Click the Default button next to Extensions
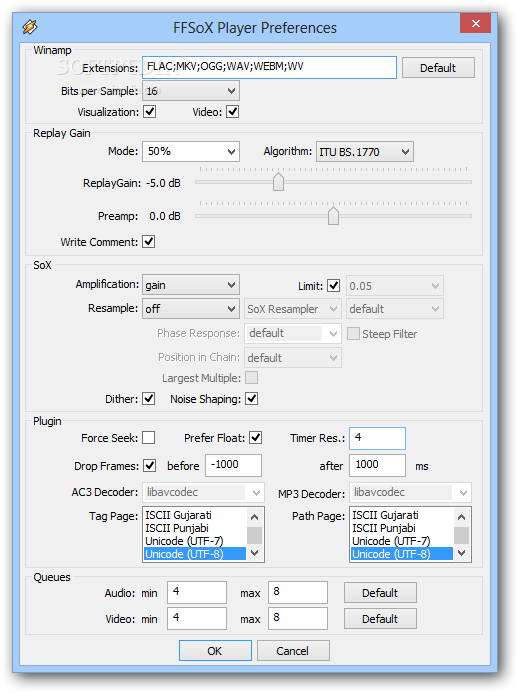The image size is (518, 693). tap(438, 68)
